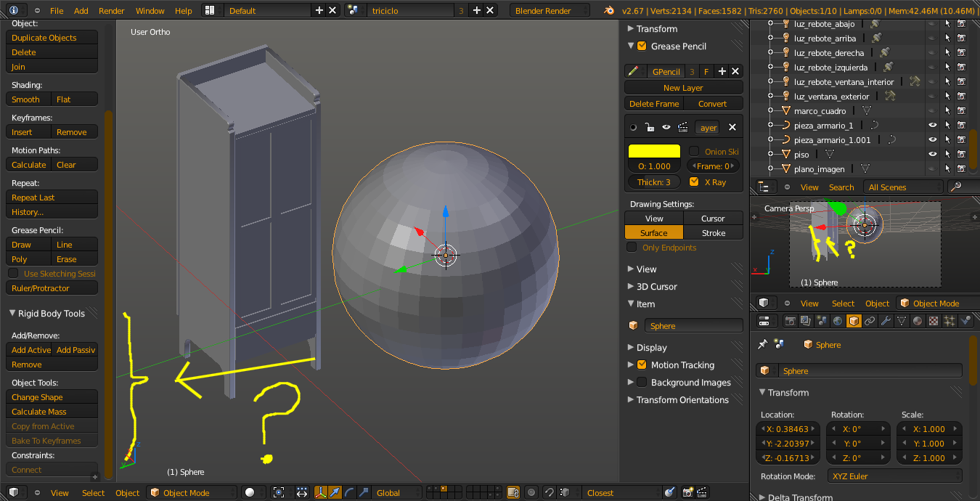
Task: Add a new GPencil datablock with plus
Action: [722, 71]
